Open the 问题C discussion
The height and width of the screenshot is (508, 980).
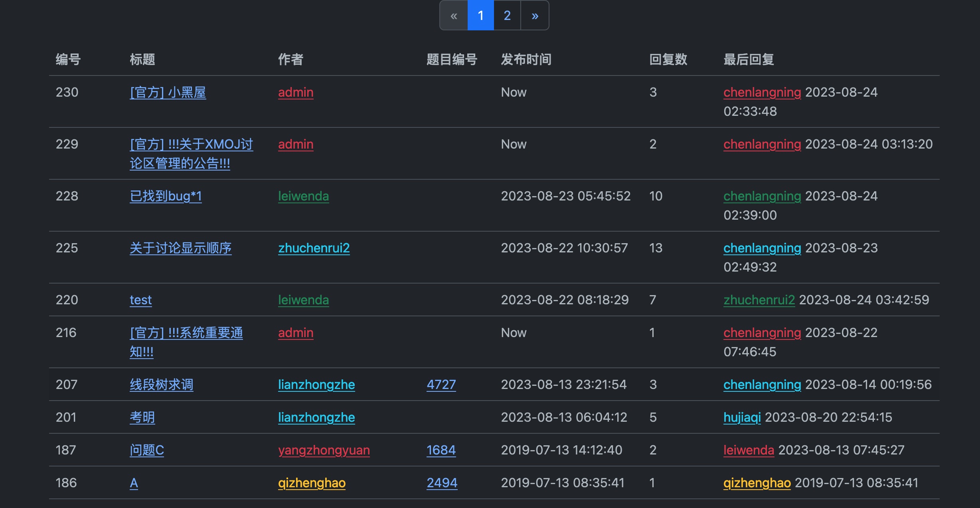147,450
